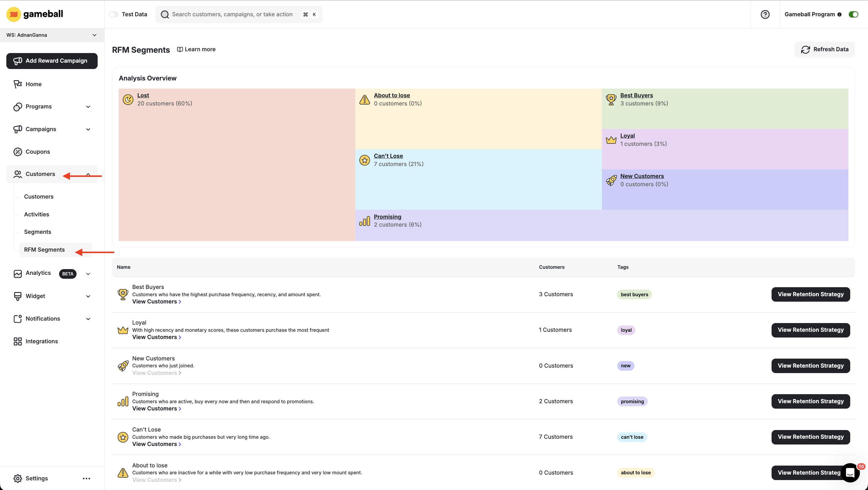868x490 pixels.
Task: Click Add Reward Campaign
Action: click(52, 61)
